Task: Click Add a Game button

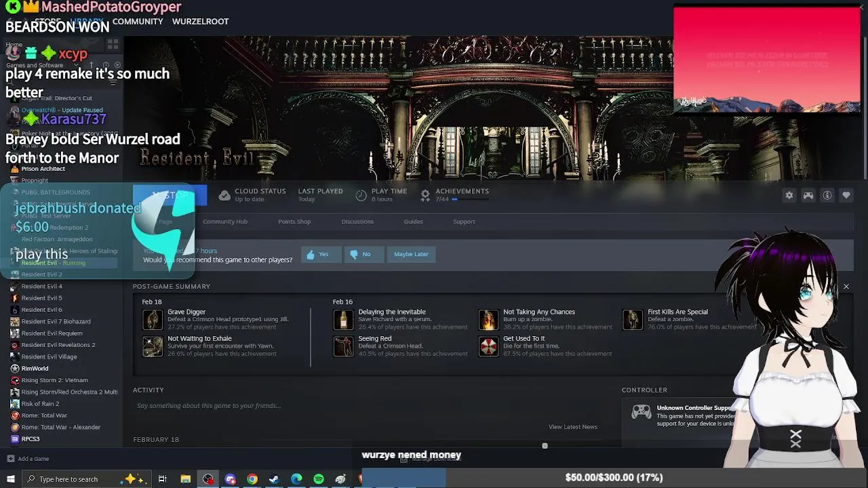Action: tap(28, 459)
